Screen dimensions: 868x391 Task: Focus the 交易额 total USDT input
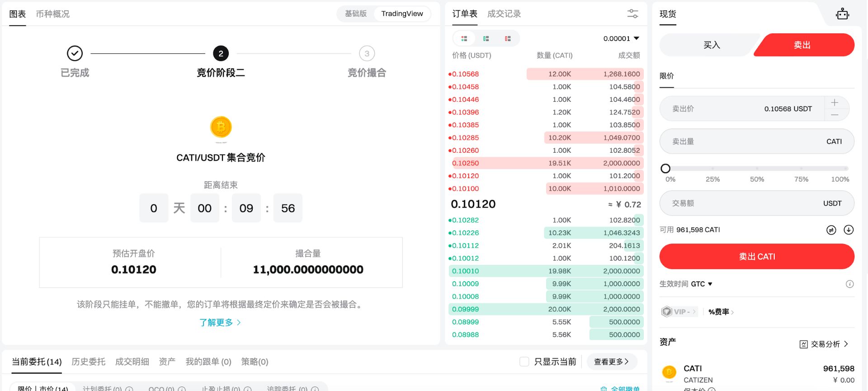(757, 203)
